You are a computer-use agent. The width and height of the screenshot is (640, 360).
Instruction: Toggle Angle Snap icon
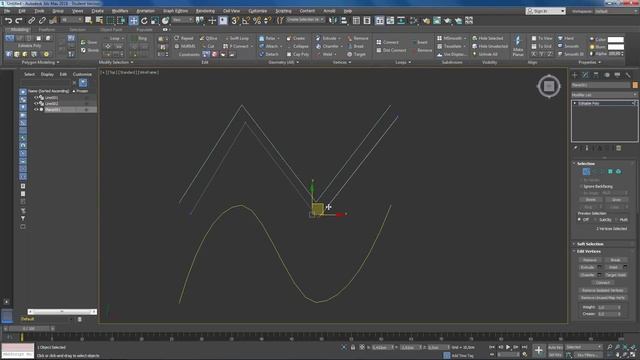pyautogui.click(x=246, y=20)
